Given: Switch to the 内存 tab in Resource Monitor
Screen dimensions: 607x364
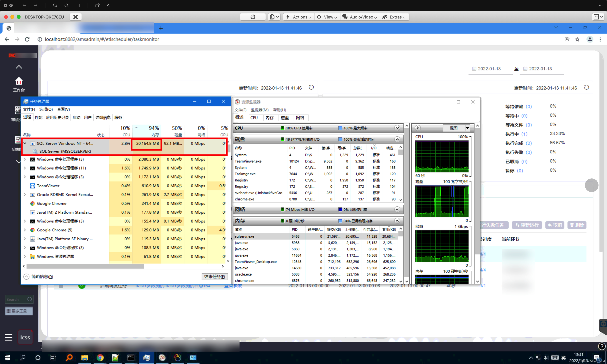Looking at the screenshot, I should pyautogui.click(x=270, y=118).
